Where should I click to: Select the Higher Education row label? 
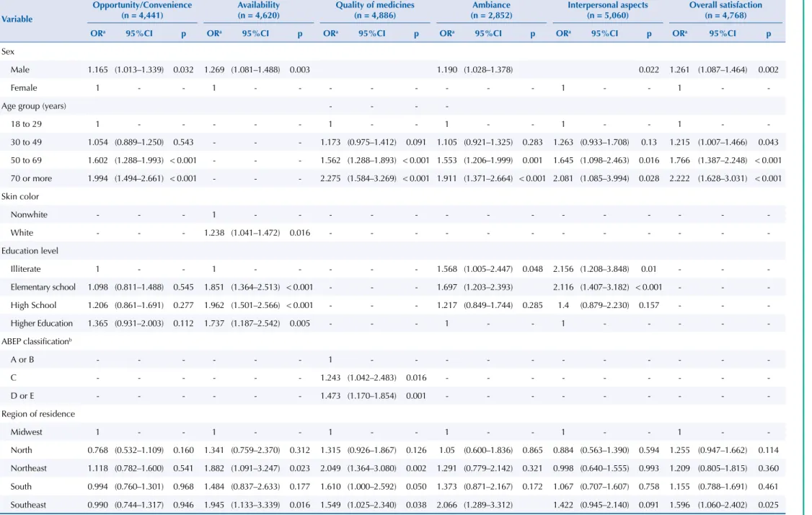(41, 324)
